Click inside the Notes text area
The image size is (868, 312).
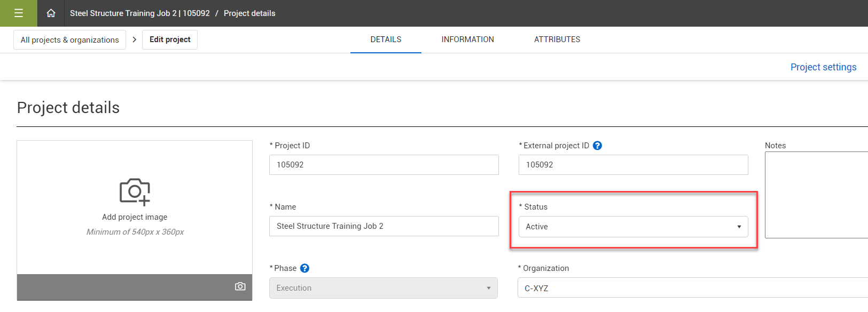[816, 195]
